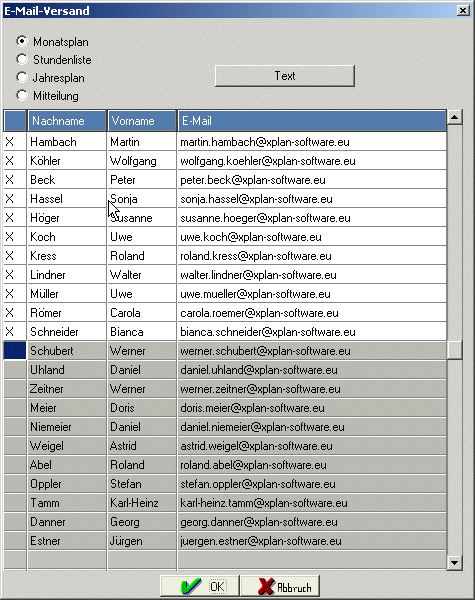Open the Text button
This screenshot has width=475, height=600.
click(285, 76)
